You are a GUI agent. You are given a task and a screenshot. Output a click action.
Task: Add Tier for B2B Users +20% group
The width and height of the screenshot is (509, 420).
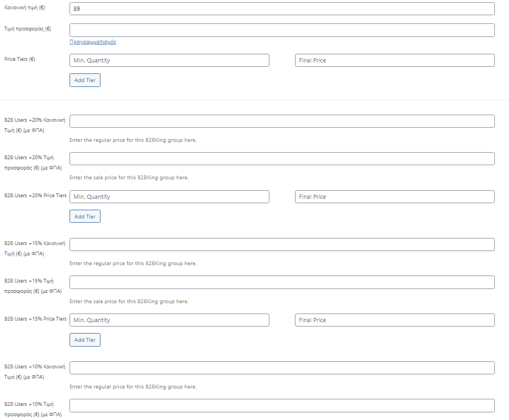[85, 216]
